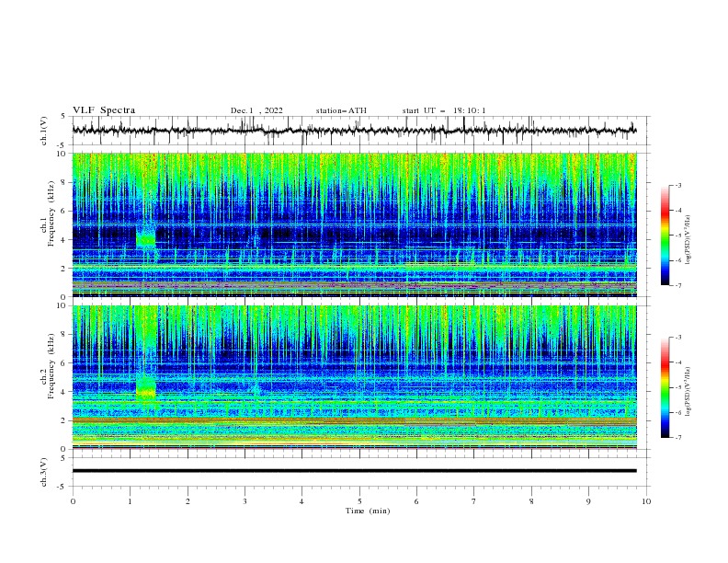Click time axis tick label '0'
This screenshot has width=728, height=563.
tap(73, 501)
